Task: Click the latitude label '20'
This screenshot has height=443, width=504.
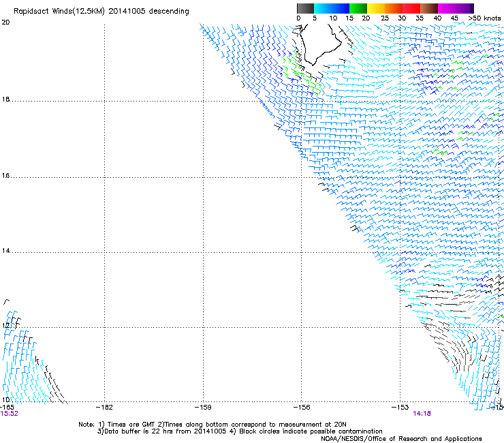Action: (5, 22)
